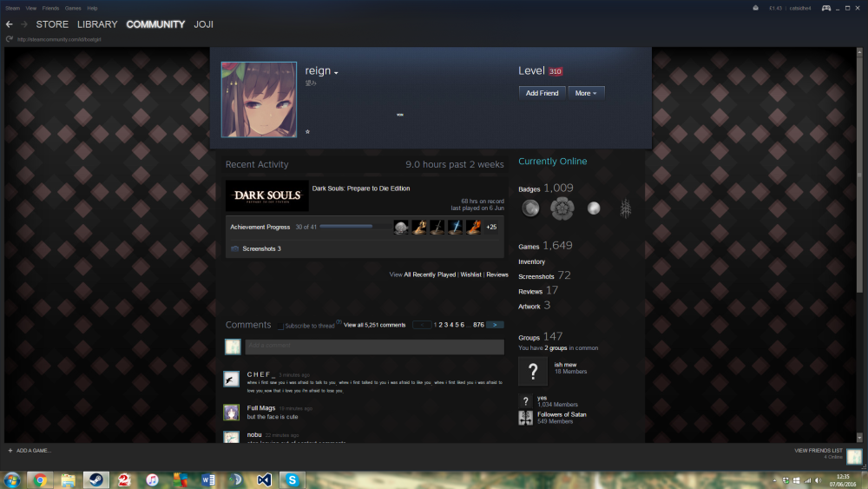Screen dimensions: 868x489
Task: Open reign's profile avatar image
Action: [x=259, y=100]
